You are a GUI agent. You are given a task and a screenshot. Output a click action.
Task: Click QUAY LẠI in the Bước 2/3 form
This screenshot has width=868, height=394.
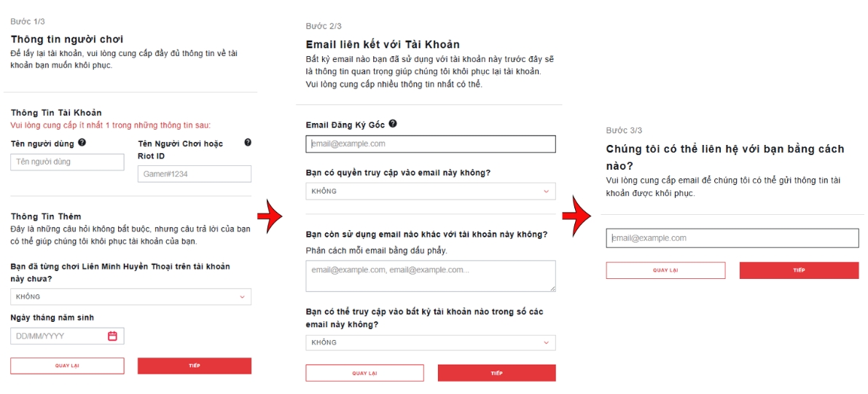click(364, 373)
